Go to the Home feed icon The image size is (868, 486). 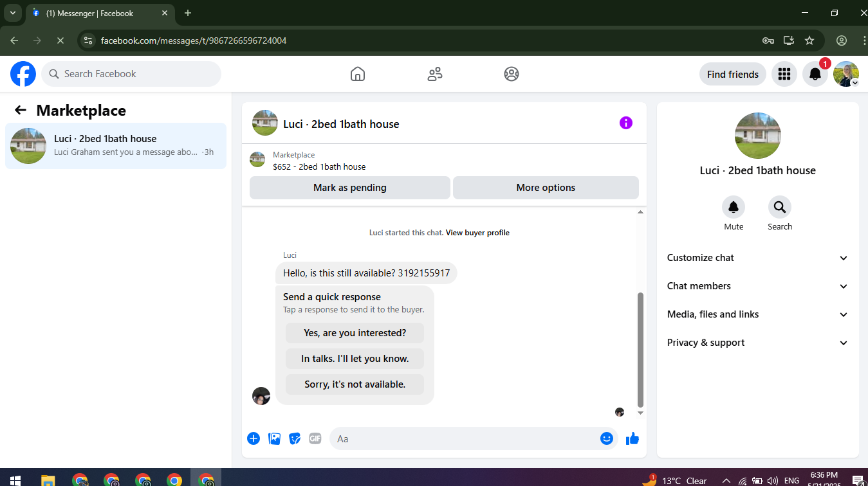[358, 74]
